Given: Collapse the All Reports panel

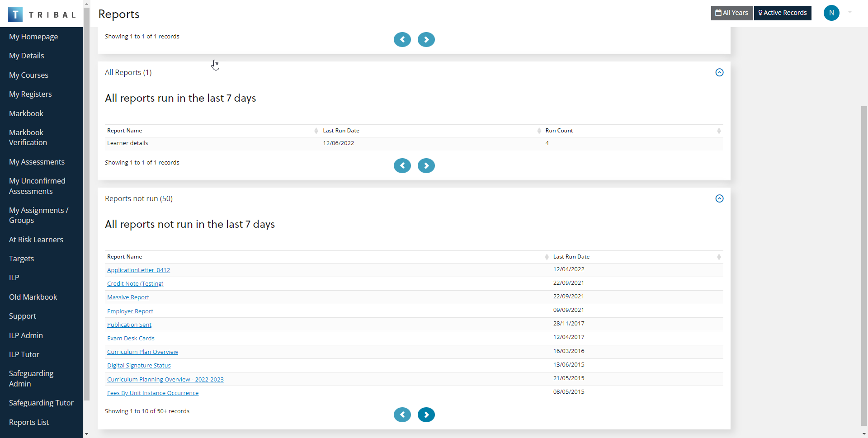Looking at the screenshot, I should tap(719, 73).
